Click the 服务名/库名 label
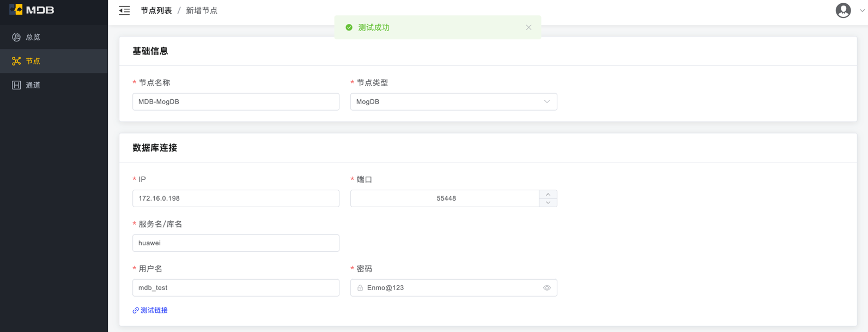The image size is (868, 332). tap(160, 224)
